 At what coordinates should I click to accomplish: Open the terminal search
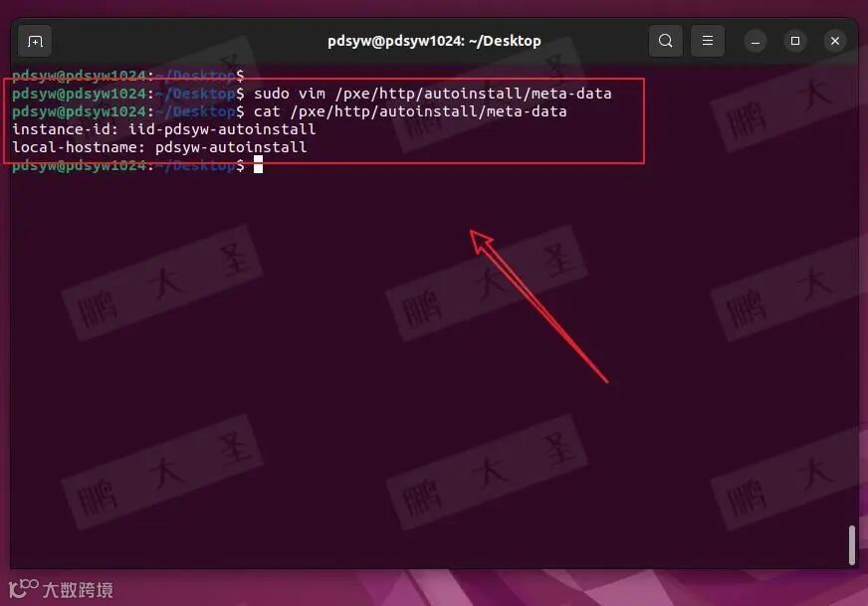665,41
